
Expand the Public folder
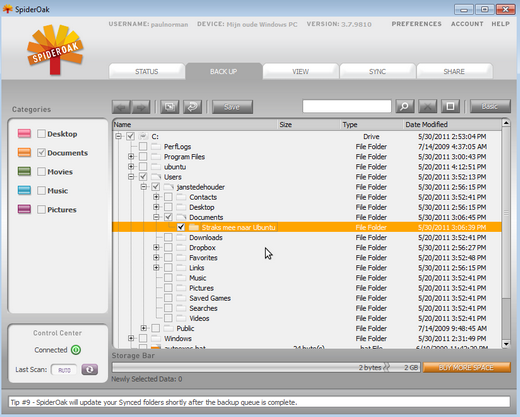coord(144,328)
